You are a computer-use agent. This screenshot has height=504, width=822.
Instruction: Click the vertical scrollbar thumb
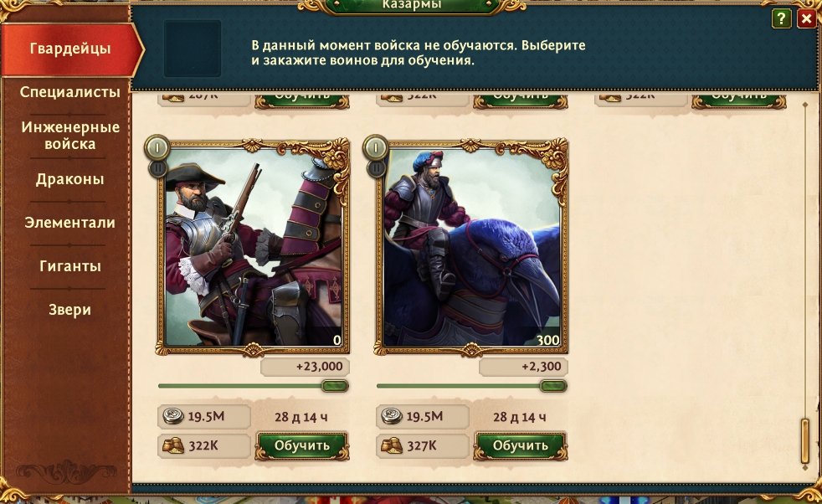[x=805, y=441]
